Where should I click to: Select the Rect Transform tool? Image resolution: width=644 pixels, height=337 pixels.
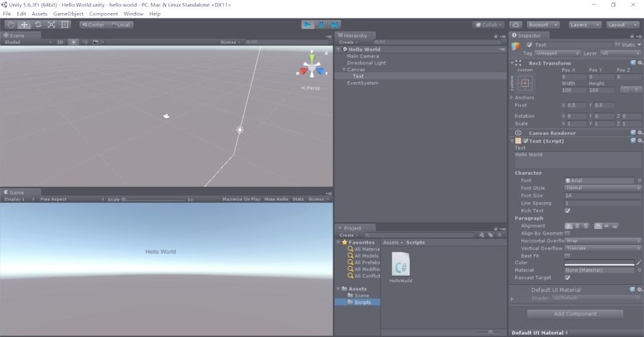tap(65, 24)
